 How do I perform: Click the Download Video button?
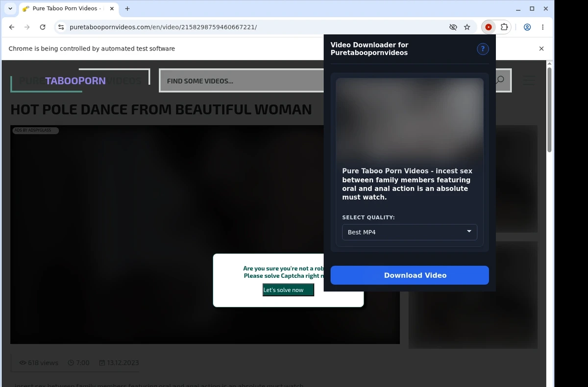pyautogui.click(x=410, y=275)
